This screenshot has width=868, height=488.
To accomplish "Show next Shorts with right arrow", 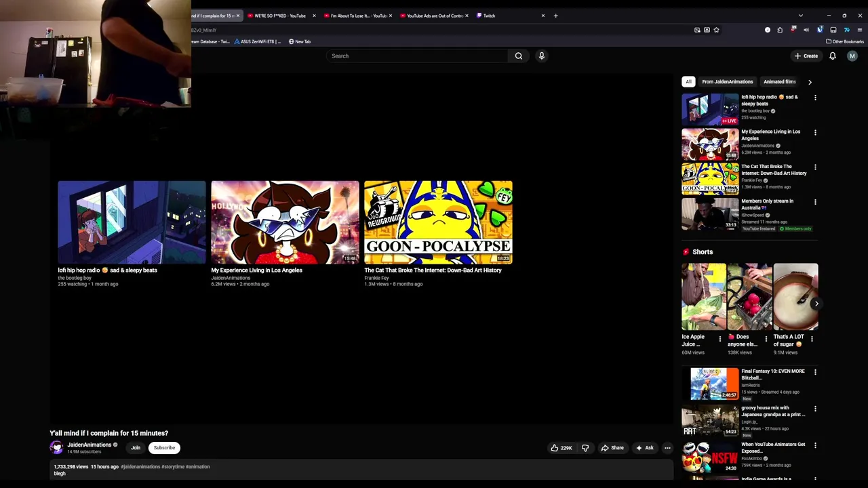I will (816, 304).
